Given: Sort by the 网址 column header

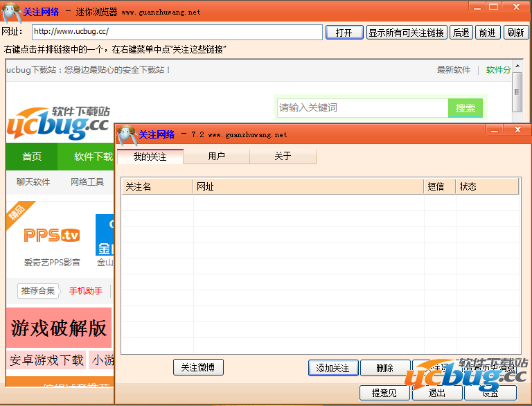Looking at the screenshot, I should (x=308, y=186).
